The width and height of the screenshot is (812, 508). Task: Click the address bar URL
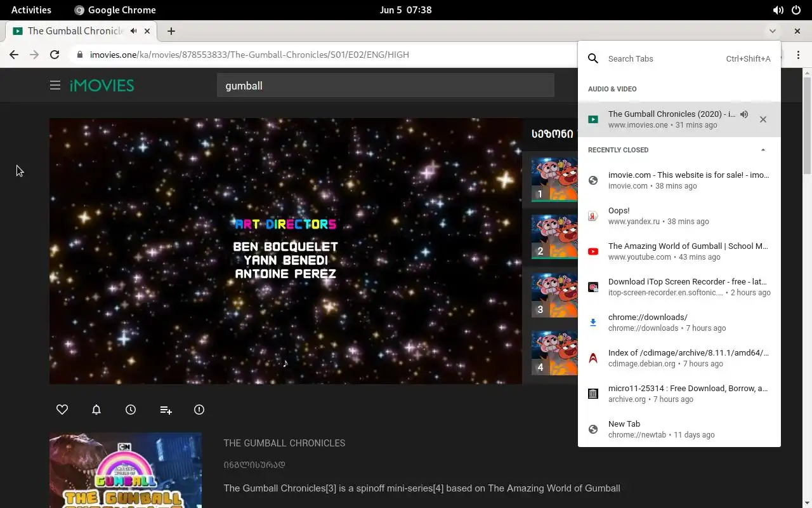click(x=249, y=55)
